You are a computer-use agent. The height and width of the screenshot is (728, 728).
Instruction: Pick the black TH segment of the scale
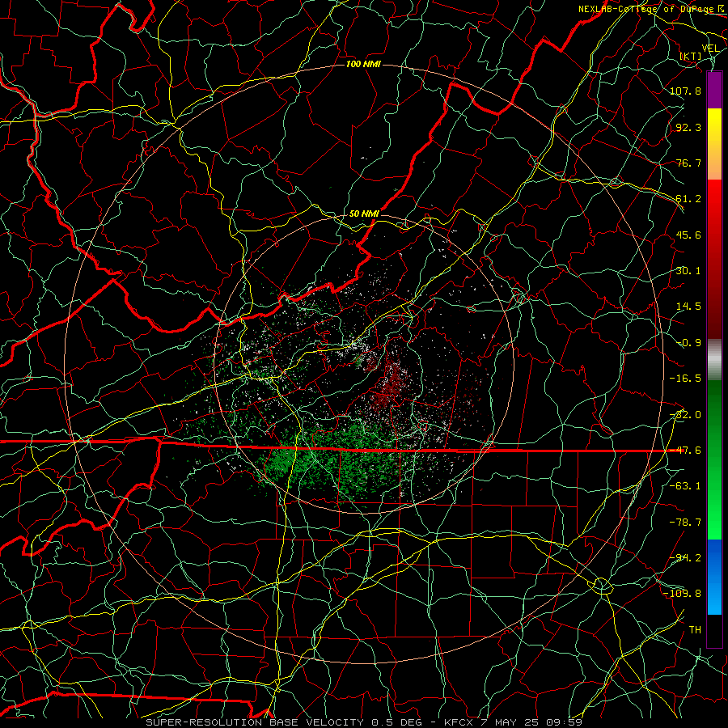click(x=714, y=630)
